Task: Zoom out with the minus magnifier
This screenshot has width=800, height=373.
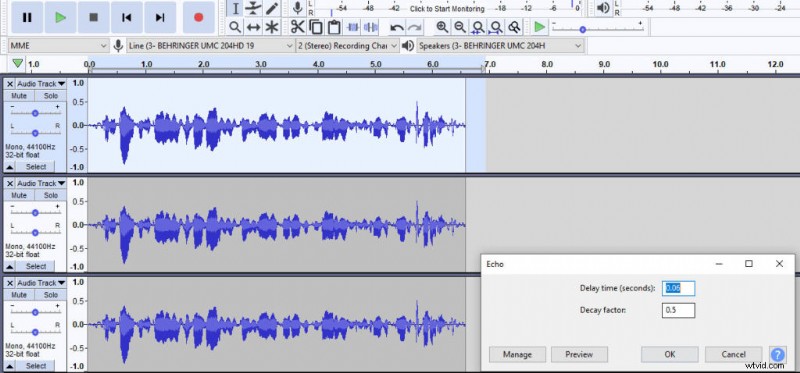Action: click(460, 27)
